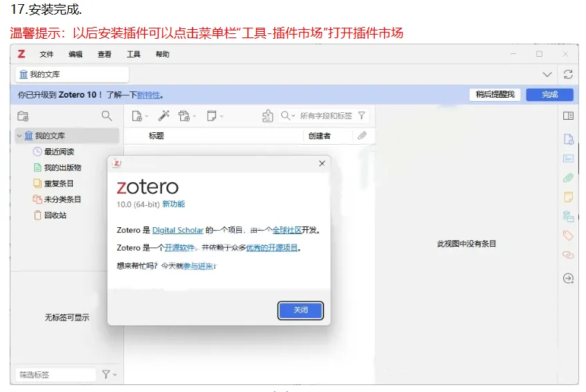Click the 关闭 button in dialog
Viewport: 586px width, 392px height.
click(x=301, y=310)
